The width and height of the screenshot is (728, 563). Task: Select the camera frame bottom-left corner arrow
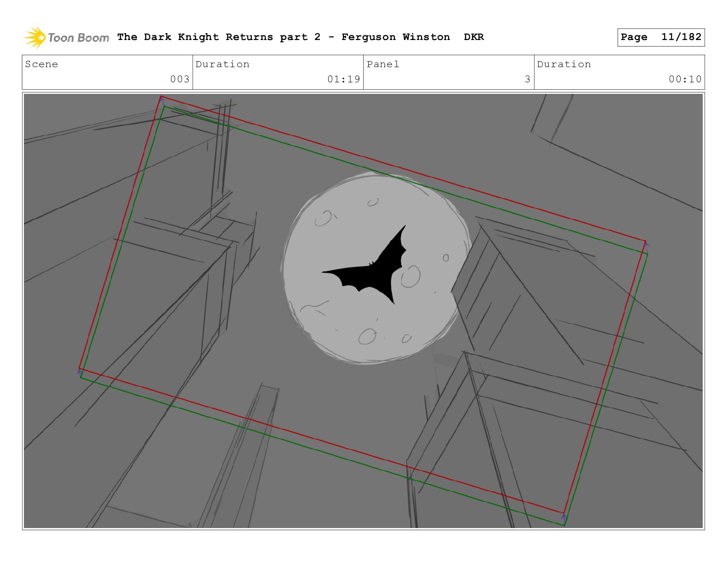(x=80, y=371)
